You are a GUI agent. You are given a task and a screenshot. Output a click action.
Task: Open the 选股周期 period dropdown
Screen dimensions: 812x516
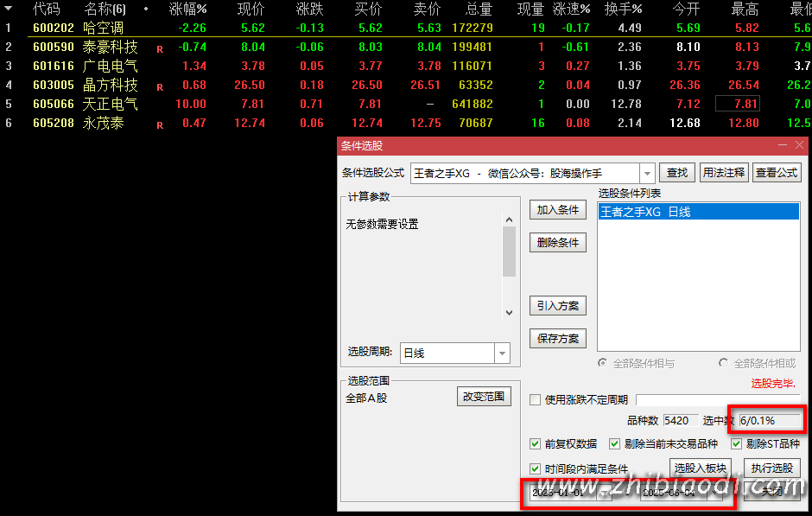[x=501, y=353]
